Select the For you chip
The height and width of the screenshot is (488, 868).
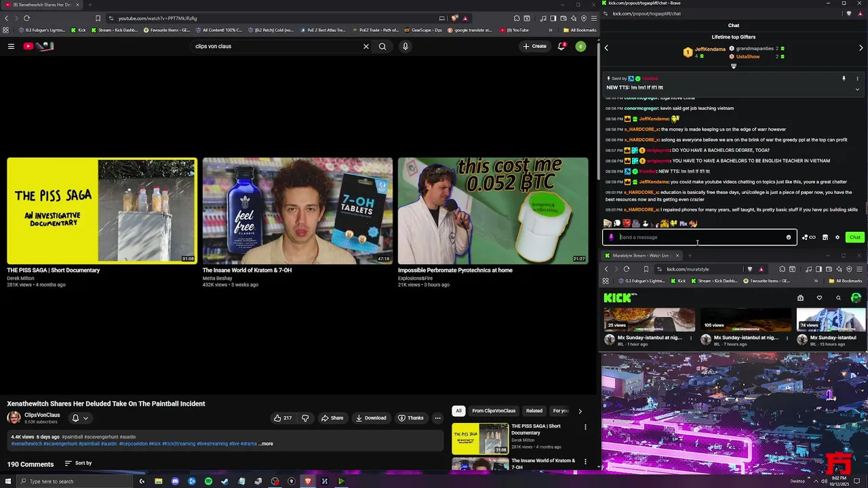tap(561, 411)
